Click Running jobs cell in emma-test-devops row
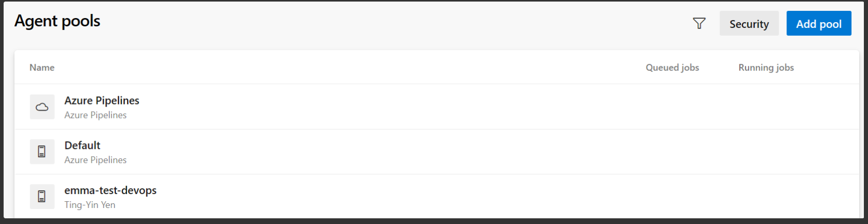 tap(766, 197)
